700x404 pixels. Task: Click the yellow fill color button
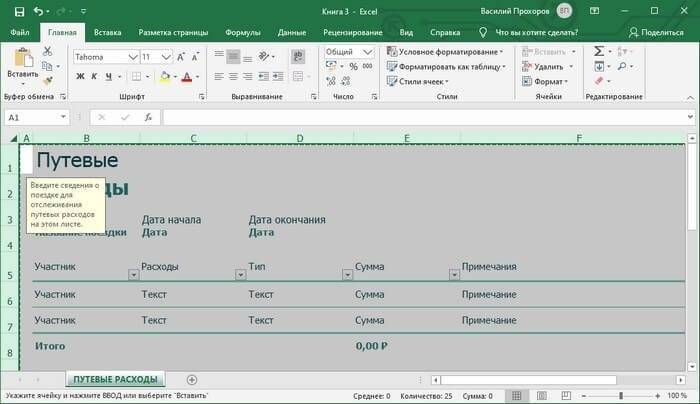164,77
